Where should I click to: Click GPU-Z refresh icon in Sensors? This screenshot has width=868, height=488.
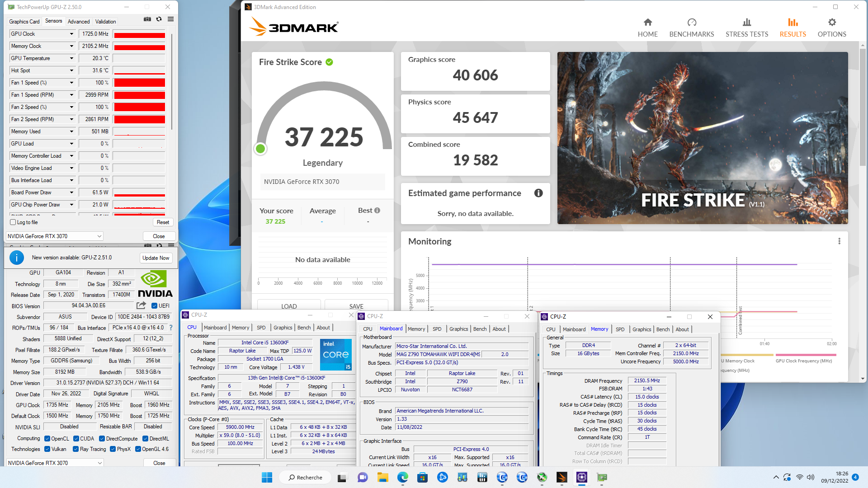[159, 19]
